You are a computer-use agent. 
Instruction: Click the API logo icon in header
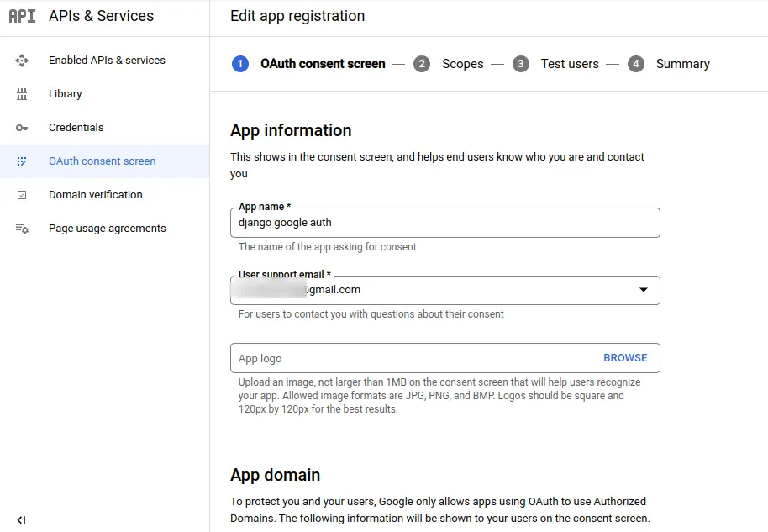pos(22,16)
